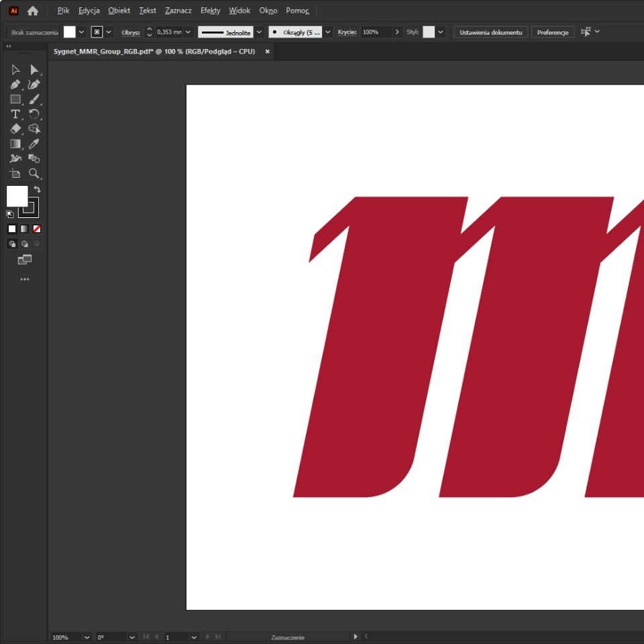The image size is (644, 644).
Task: Click the white fill swatch in control bar
Action: pyautogui.click(x=69, y=32)
